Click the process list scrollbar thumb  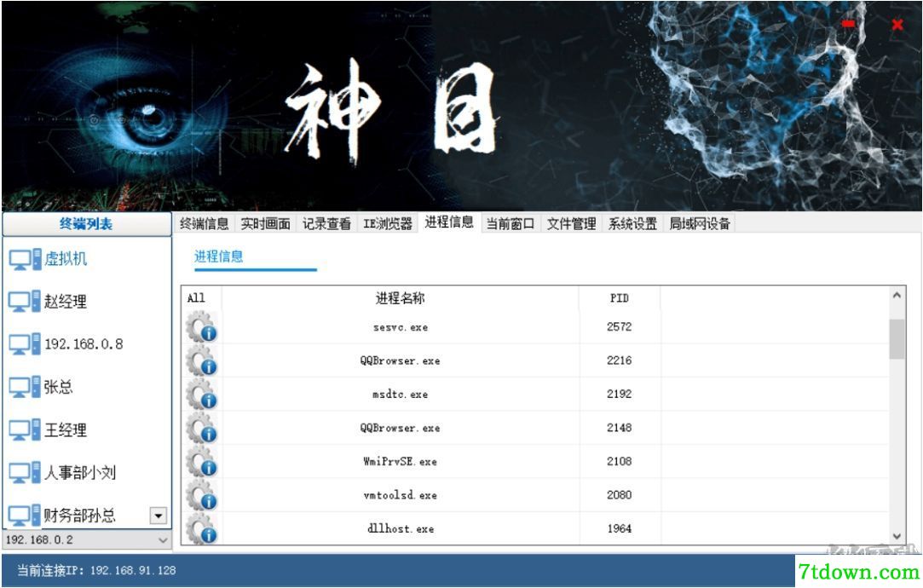point(897,339)
